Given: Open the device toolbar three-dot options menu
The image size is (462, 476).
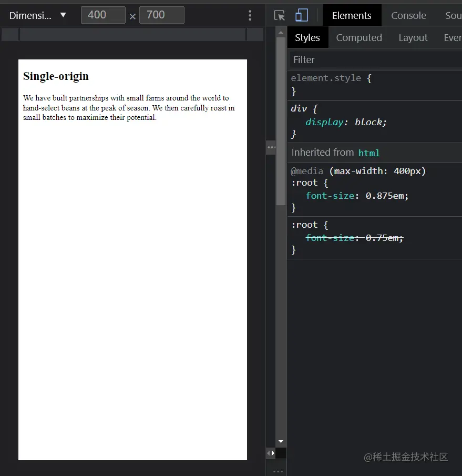Looking at the screenshot, I should 250,15.
